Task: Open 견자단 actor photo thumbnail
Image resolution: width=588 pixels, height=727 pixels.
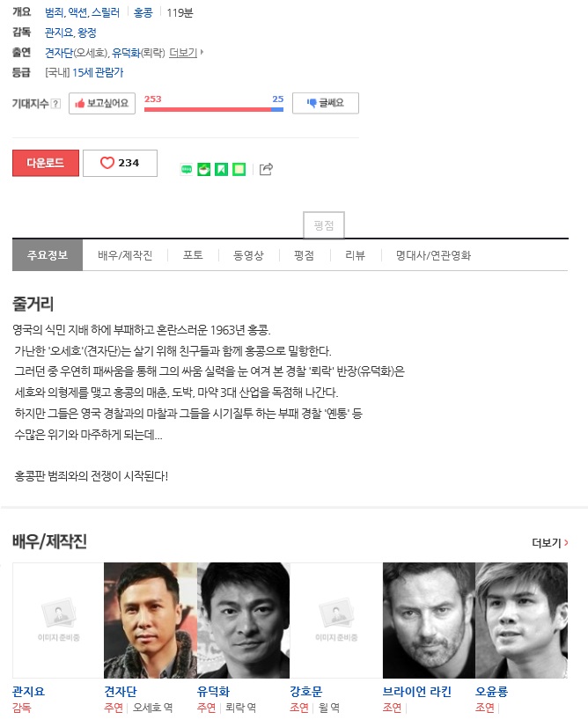Action: pyautogui.click(x=151, y=620)
